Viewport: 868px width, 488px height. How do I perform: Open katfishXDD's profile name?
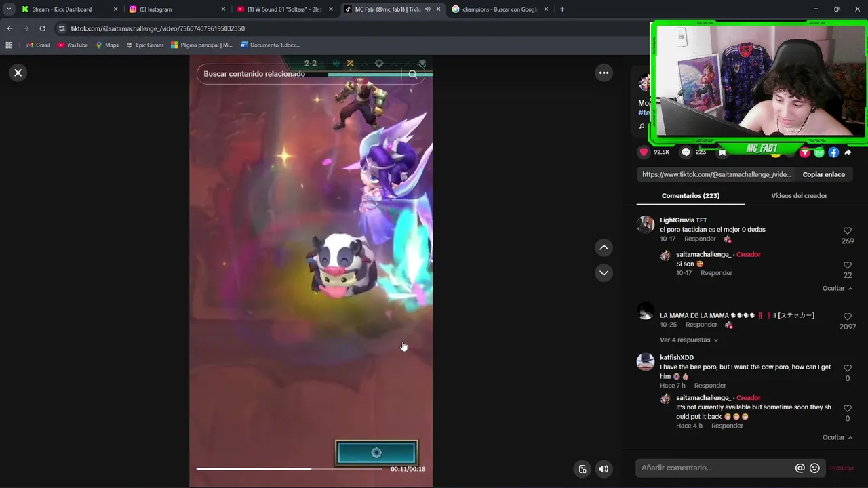[676, 357]
